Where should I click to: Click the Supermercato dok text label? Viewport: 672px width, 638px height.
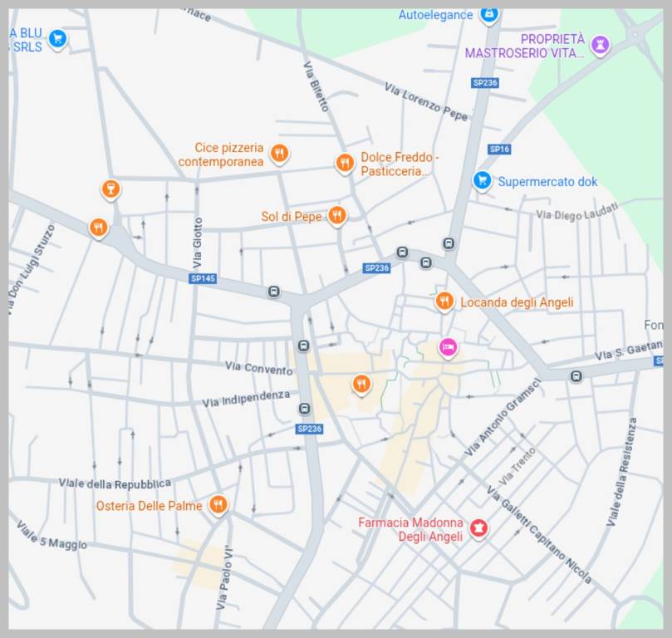point(547,182)
